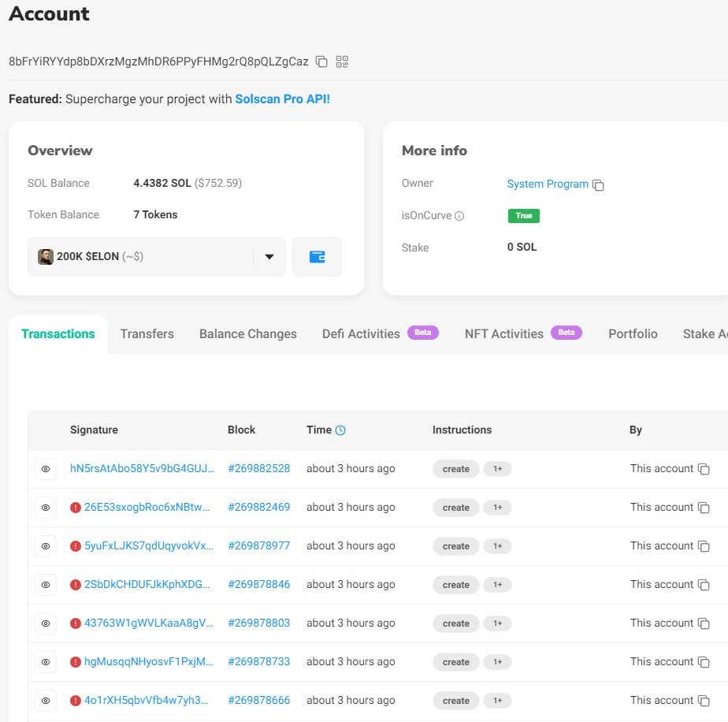Viewport: 728px width, 722px height.
Task: Open transaction 5yuFxLJKS7qdUqyvokVx
Action: tap(149, 546)
